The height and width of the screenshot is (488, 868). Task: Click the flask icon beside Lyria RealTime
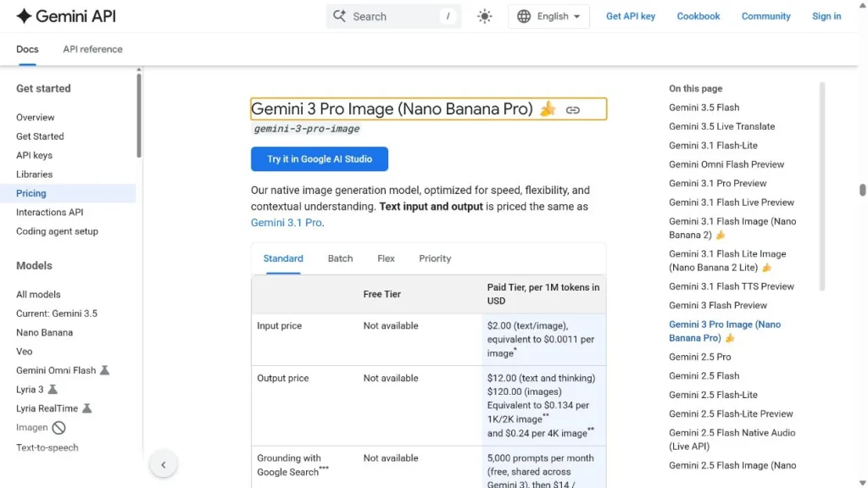point(87,408)
